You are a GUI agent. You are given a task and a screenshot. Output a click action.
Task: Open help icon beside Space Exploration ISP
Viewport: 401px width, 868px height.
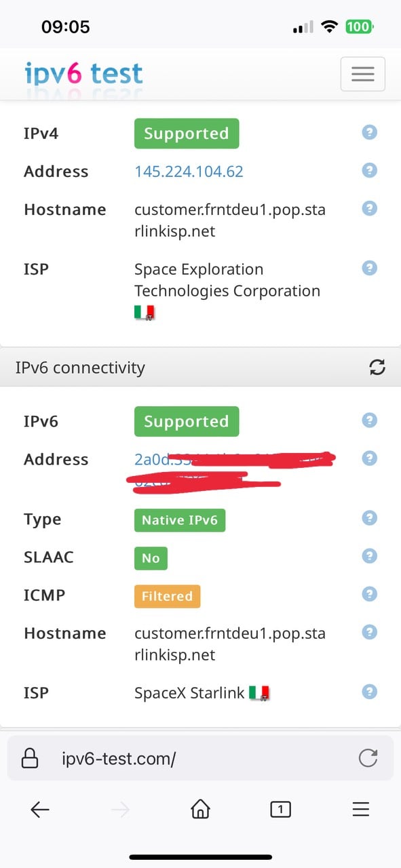click(x=370, y=268)
